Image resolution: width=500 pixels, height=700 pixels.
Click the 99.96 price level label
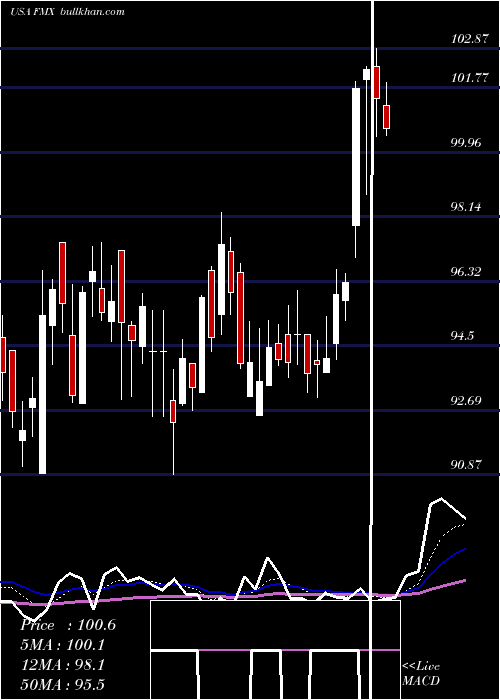(468, 143)
